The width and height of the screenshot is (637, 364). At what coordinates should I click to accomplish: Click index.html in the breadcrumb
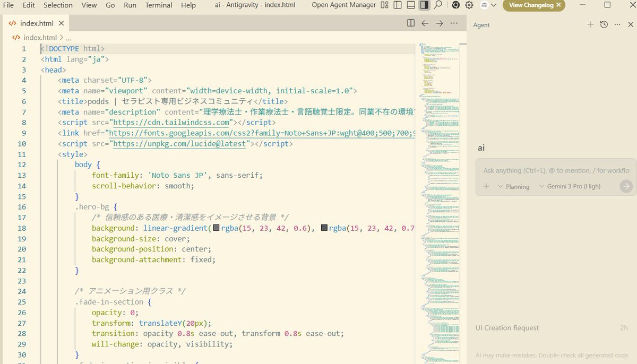pos(40,38)
